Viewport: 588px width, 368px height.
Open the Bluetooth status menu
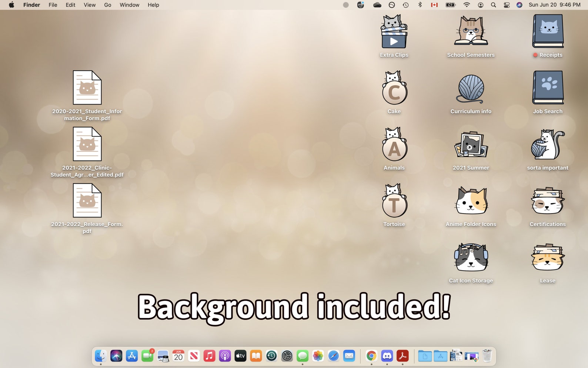point(420,5)
